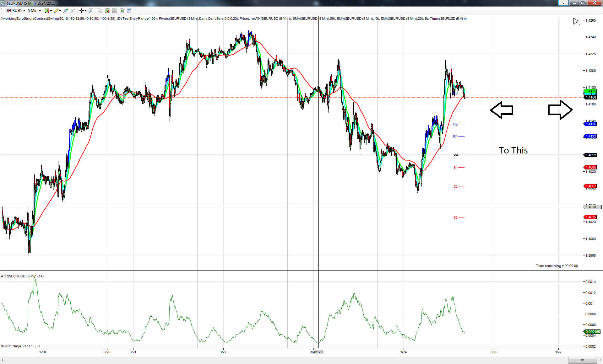Click the 1.3980 price axis label
The height and width of the screenshot is (364, 603).
pos(590,255)
